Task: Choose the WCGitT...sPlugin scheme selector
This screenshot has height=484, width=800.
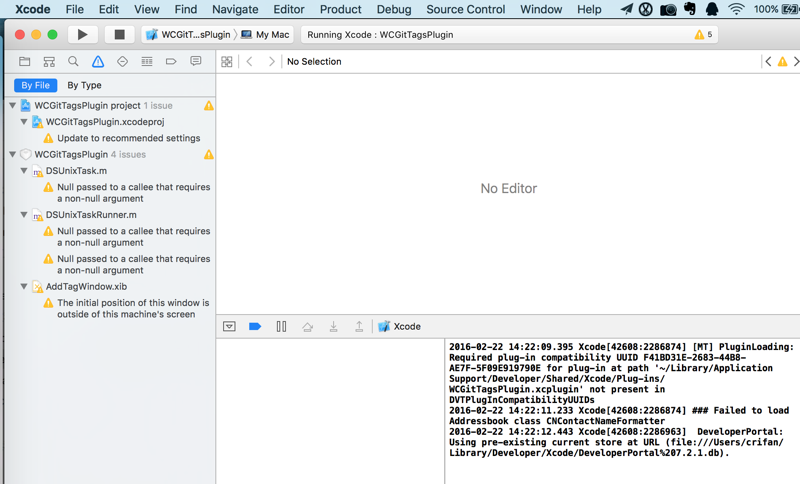Action: (188, 35)
